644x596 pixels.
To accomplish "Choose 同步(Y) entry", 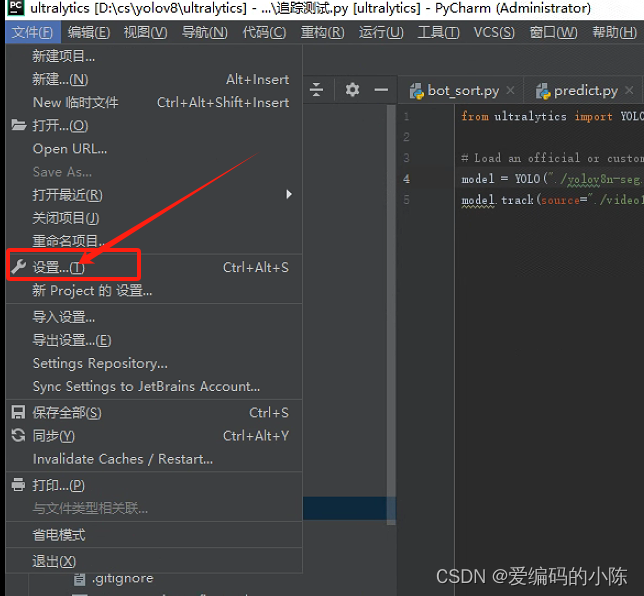I will click(x=154, y=436).
